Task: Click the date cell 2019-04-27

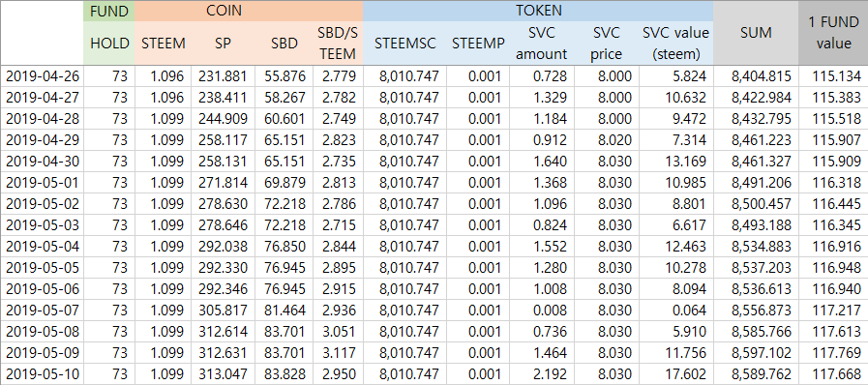Action: point(42,98)
